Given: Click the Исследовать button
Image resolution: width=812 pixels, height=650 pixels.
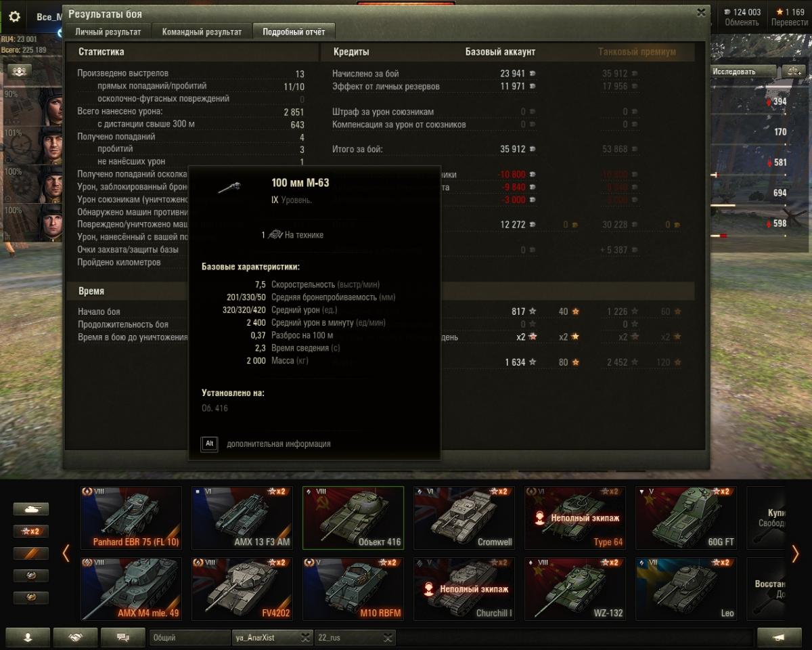Looking at the screenshot, I should click(x=743, y=71).
